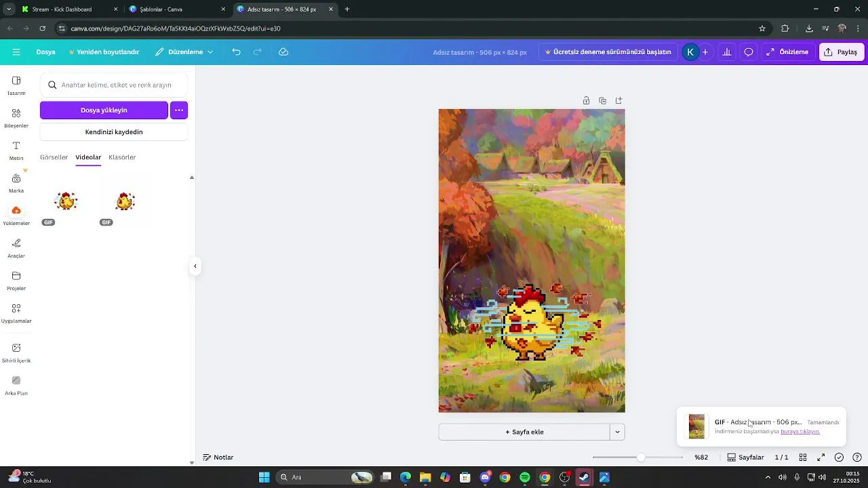The image size is (868, 488).
Task: Open the Chrome tab search dropdown
Action: point(9,9)
